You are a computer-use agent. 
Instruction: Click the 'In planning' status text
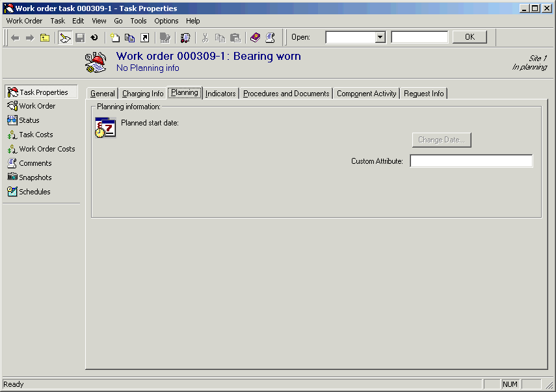tap(529, 67)
